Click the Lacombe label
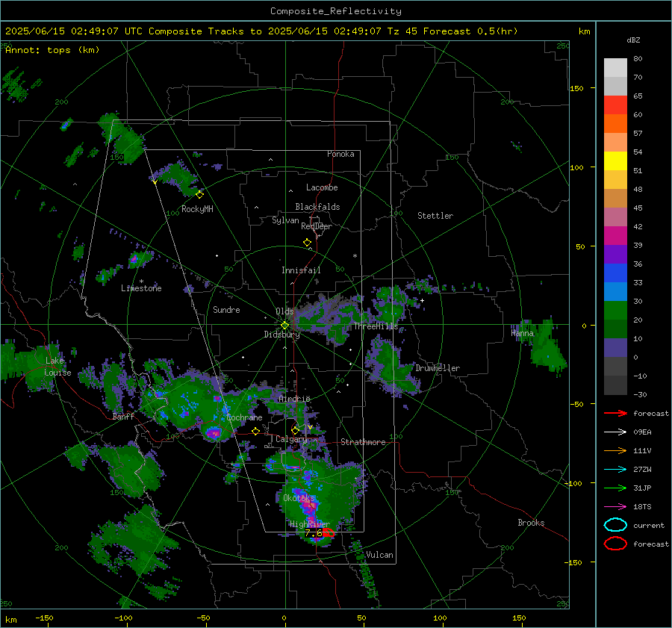The height and width of the screenshot is (628, 672). [x=322, y=187]
